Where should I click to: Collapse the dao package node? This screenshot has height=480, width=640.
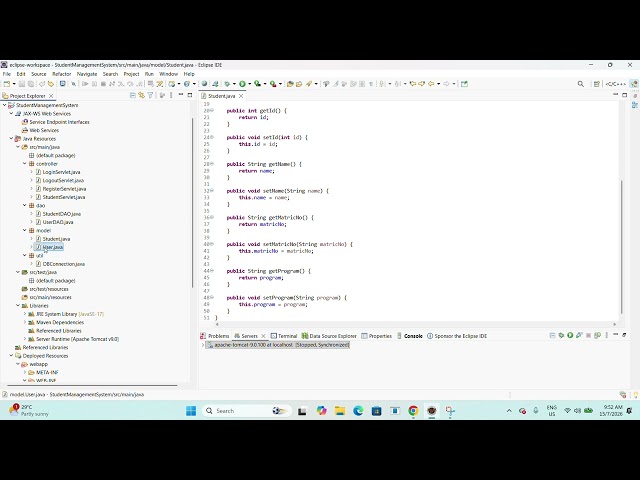24,205
